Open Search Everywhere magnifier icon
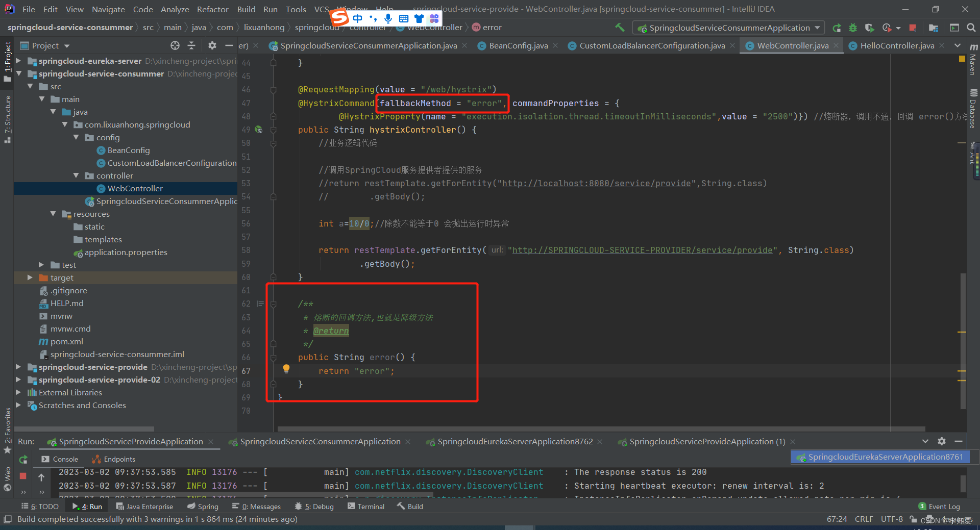 coord(971,28)
